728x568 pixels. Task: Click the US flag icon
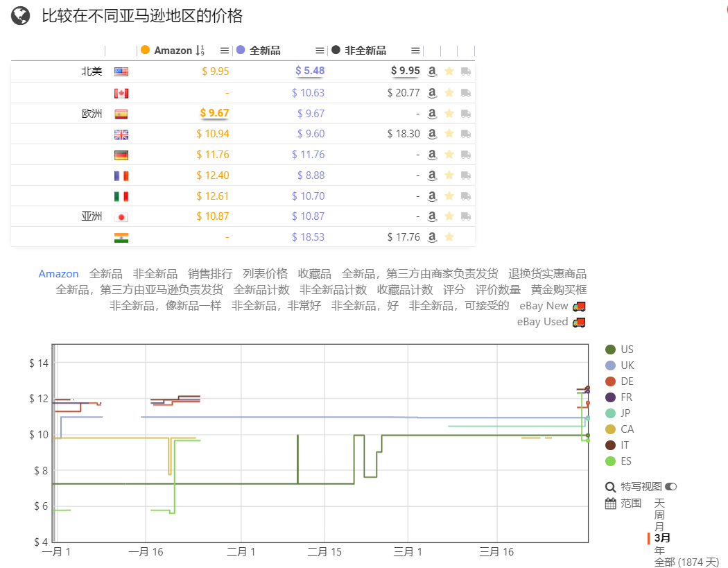121,71
